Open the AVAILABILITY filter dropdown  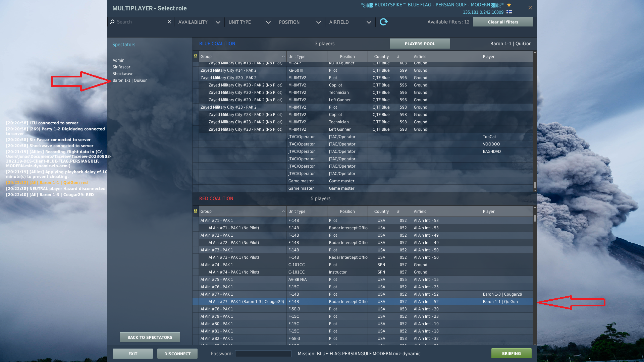pyautogui.click(x=199, y=22)
